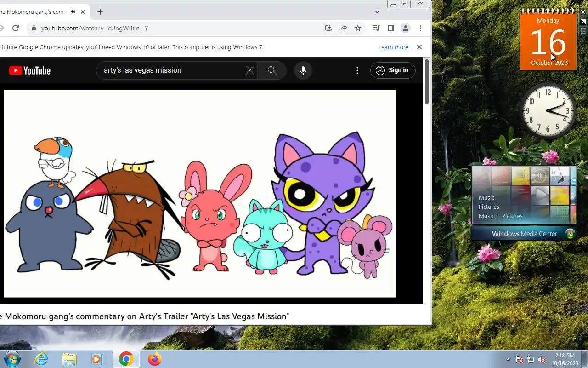Go to the YouTube home logo
The image size is (588, 368).
[x=30, y=70]
